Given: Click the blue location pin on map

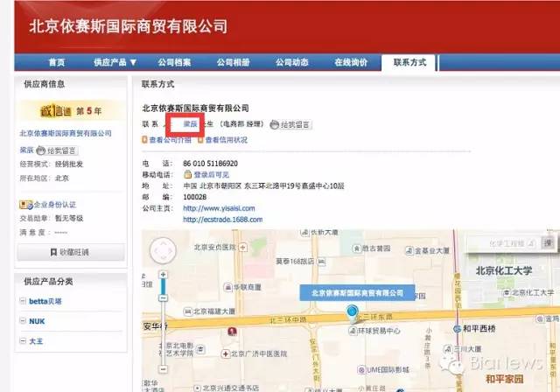Looking at the screenshot, I should [x=352, y=313].
